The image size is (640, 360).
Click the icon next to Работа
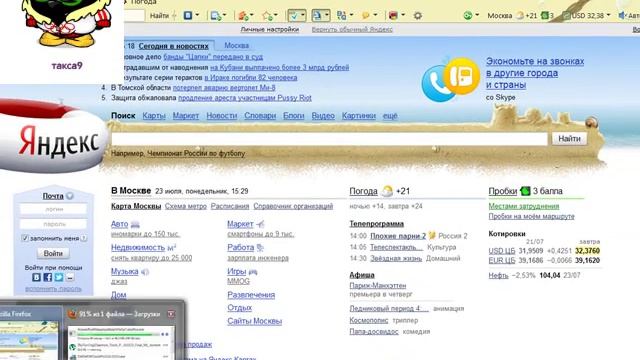click(x=260, y=248)
